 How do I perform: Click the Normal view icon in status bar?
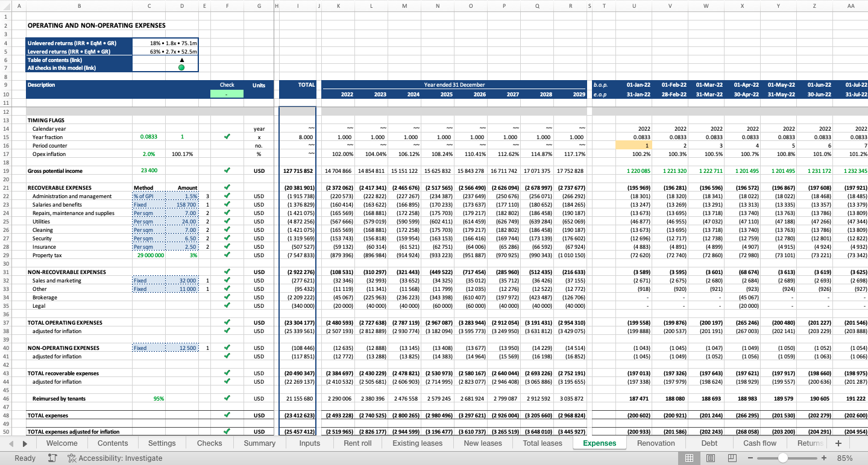coord(689,458)
